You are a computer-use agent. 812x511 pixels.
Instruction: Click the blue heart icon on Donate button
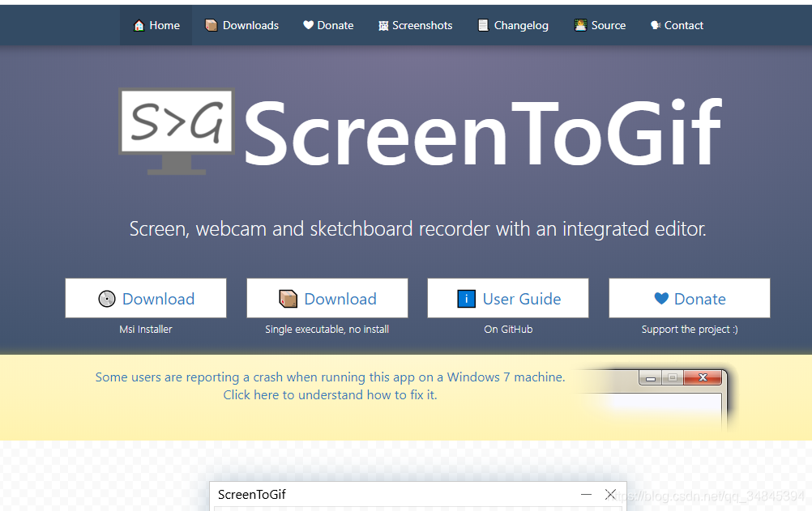point(661,298)
